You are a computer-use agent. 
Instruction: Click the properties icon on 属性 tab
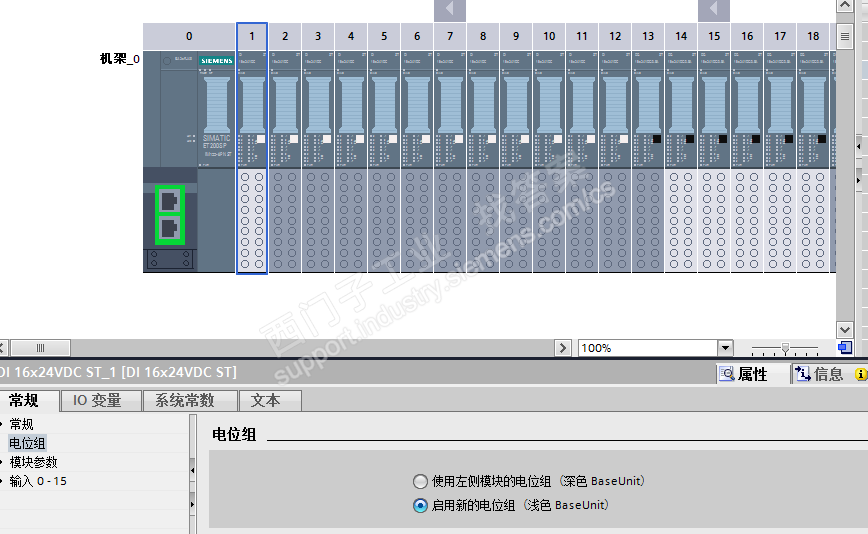(727, 374)
